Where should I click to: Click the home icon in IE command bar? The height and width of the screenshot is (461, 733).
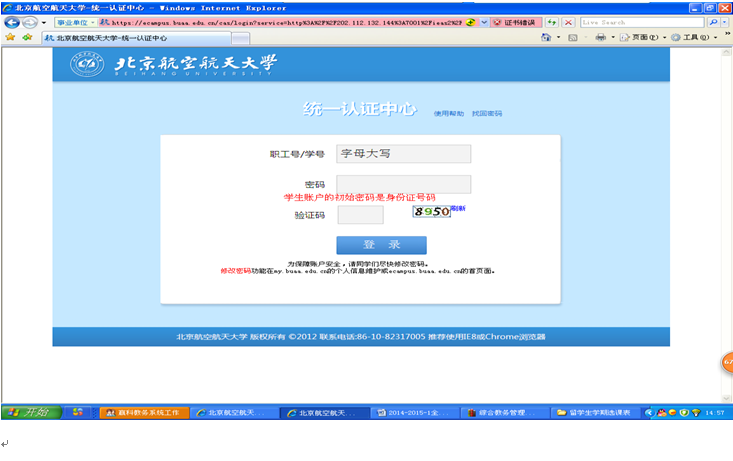548,37
